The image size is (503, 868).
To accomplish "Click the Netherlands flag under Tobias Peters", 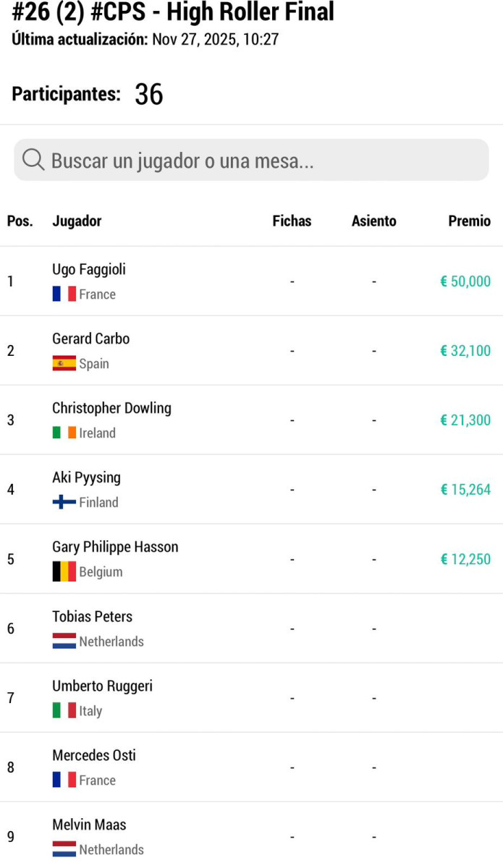I will click(64, 641).
